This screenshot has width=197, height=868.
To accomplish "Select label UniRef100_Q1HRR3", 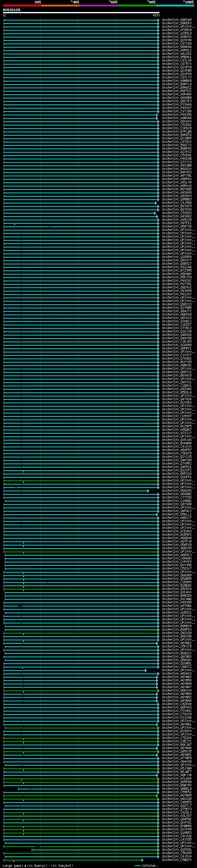I will pyautogui.click(x=177, y=833).
